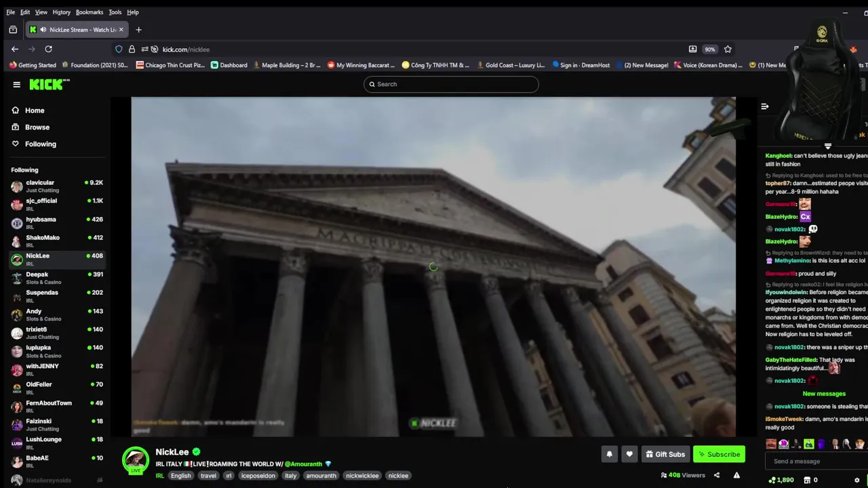The image size is (868, 488).
Task: Open Suspendas channel in sidebar
Action: click(57, 296)
